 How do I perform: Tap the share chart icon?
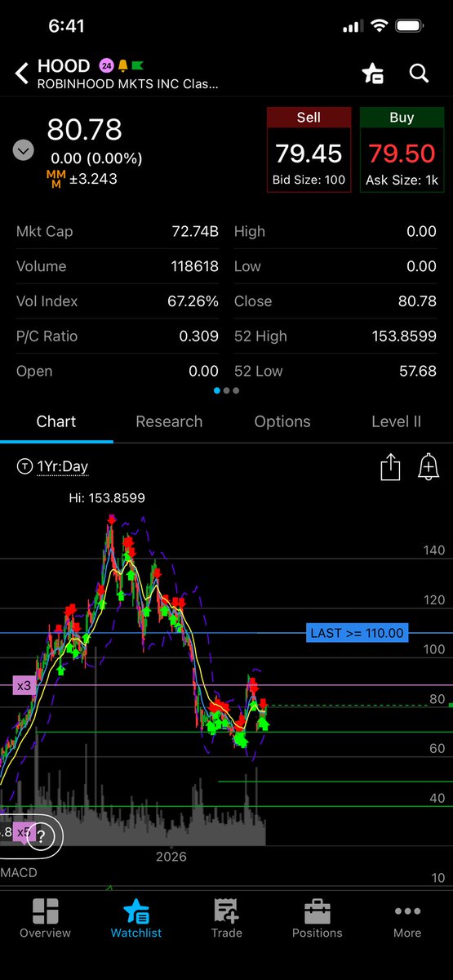click(x=390, y=467)
